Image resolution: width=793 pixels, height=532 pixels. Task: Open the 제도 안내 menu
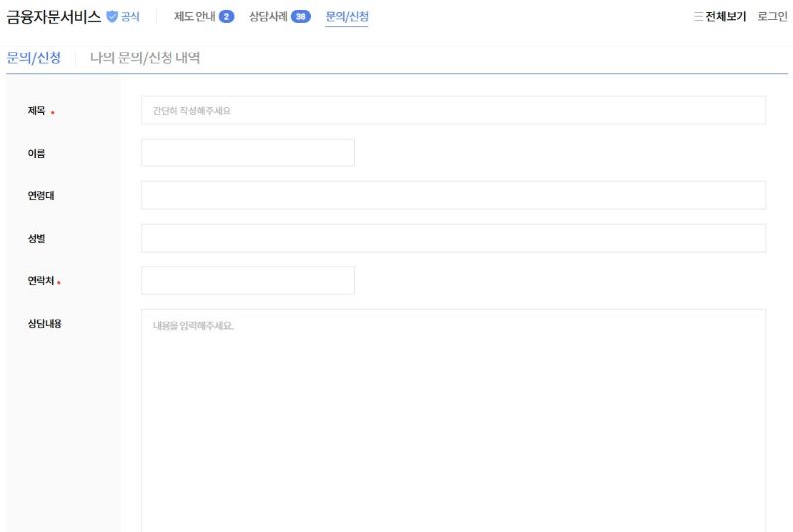click(x=194, y=17)
